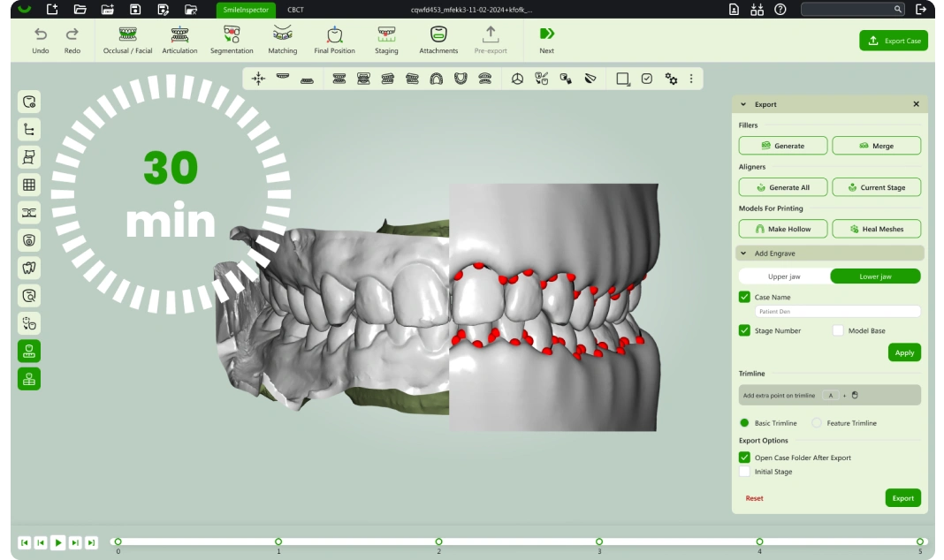Uncheck the Case Name checkbox
Viewport: 944px width, 560px height.
744,298
